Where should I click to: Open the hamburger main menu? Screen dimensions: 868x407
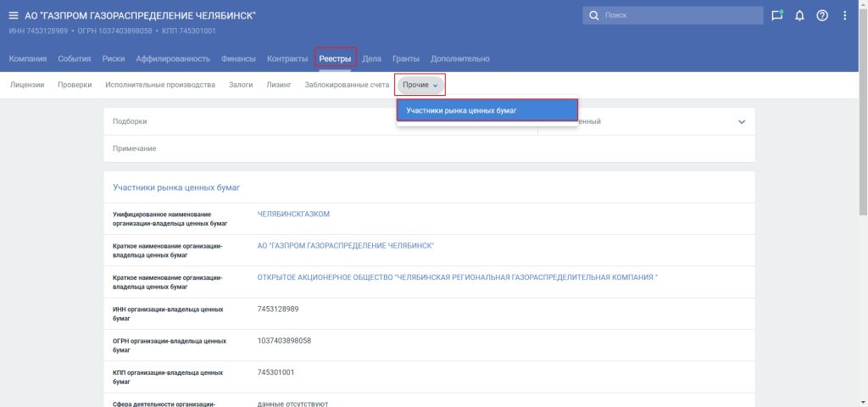pyautogui.click(x=14, y=15)
